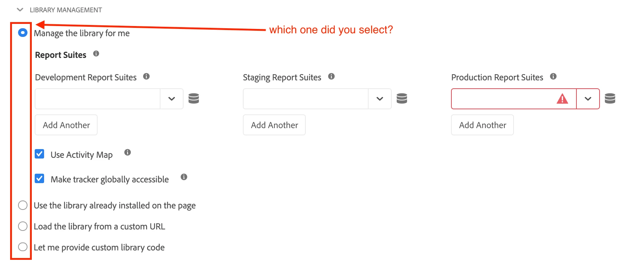Click info icon beside Development Report Suites
The image size is (644, 262).
[146, 76]
